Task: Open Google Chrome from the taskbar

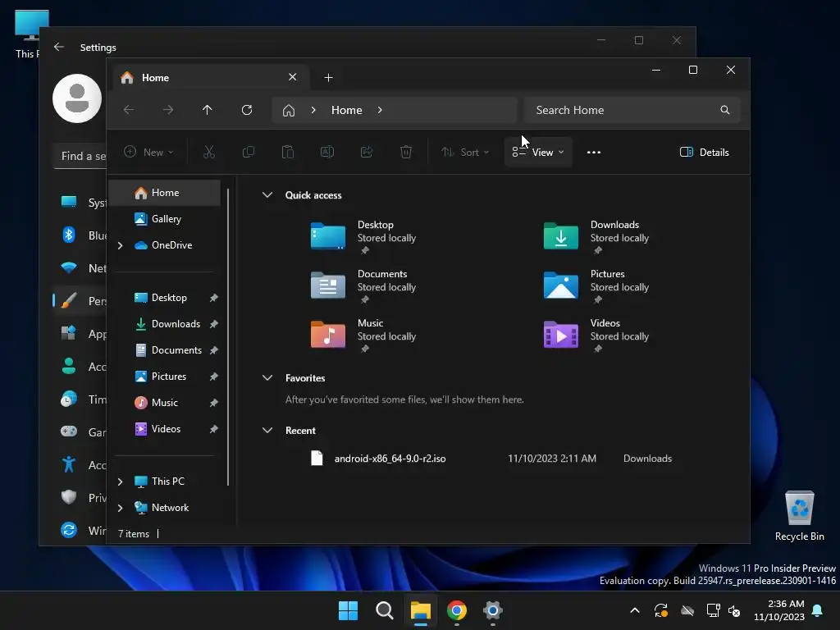Action: pos(457,610)
